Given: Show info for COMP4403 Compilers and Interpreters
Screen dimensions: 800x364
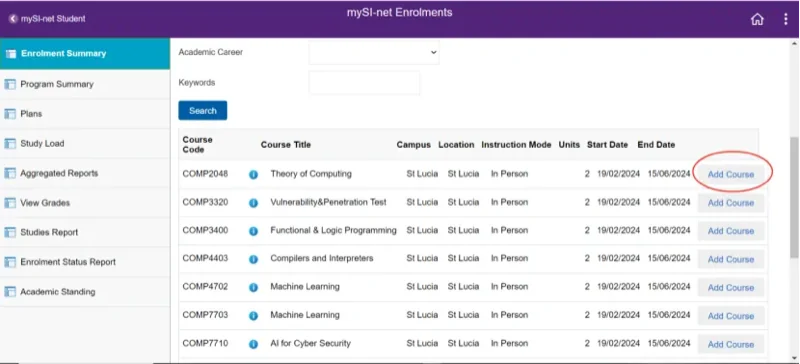Looking at the screenshot, I should tap(253, 259).
